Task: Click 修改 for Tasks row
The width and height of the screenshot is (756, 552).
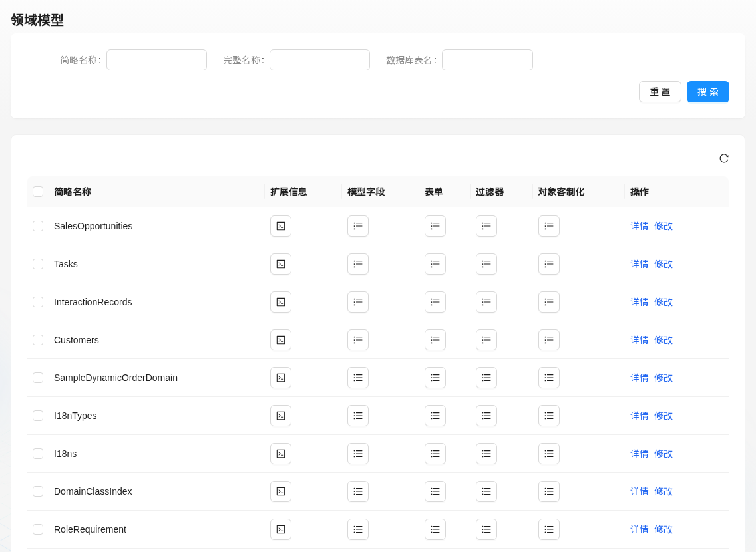Action: 663,264
